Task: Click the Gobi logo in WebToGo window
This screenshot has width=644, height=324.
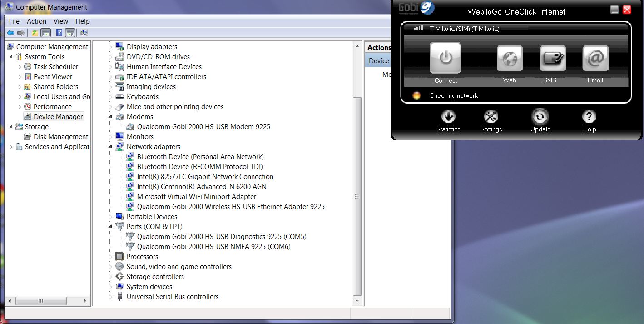Action: (416, 8)
